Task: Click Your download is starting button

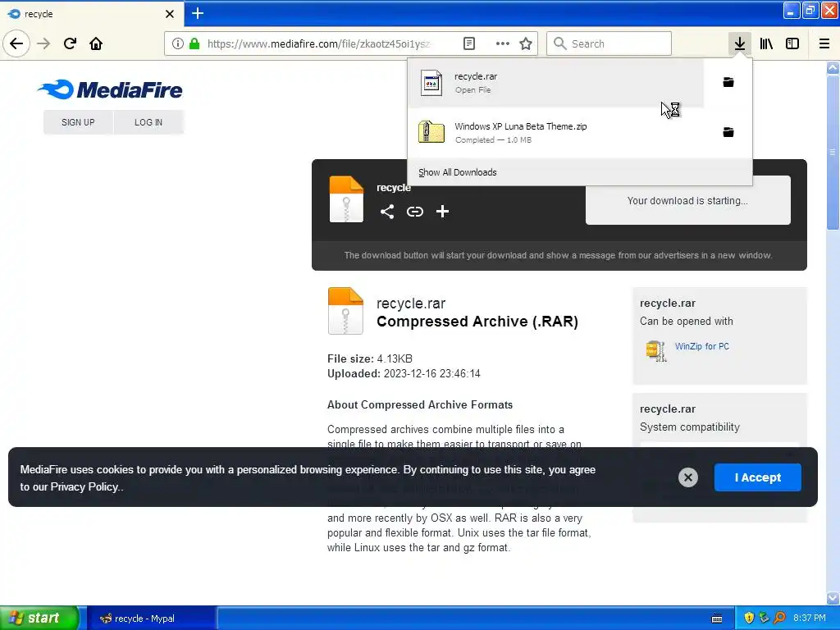Action: tap(688, 200)
